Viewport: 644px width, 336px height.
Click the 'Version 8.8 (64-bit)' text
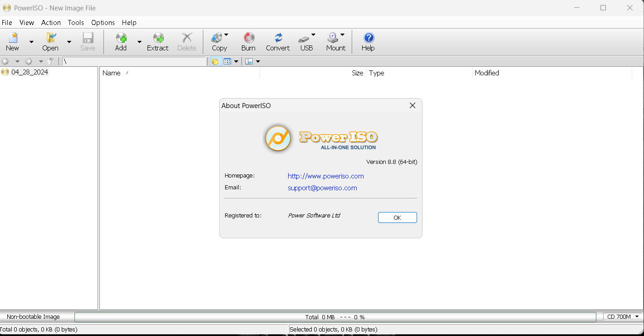coord(392,162)
